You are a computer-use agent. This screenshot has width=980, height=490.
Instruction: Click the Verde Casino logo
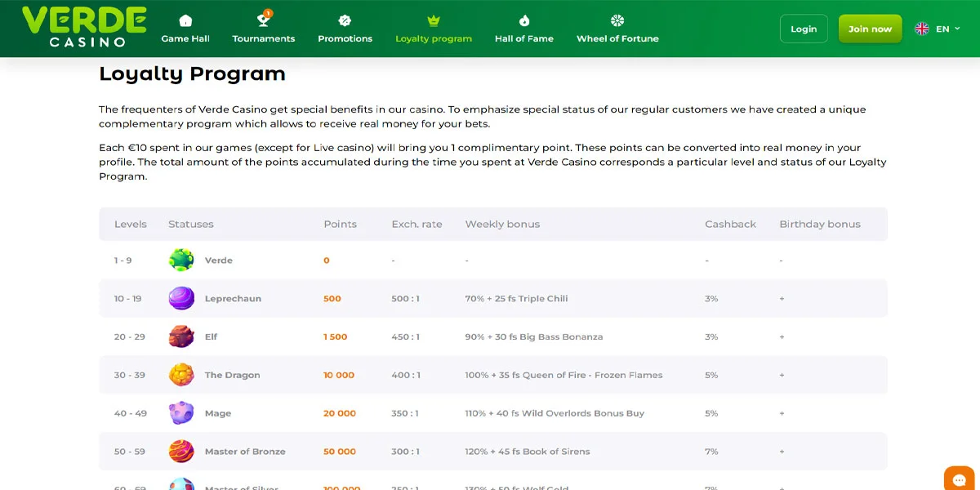click(84, 26)
